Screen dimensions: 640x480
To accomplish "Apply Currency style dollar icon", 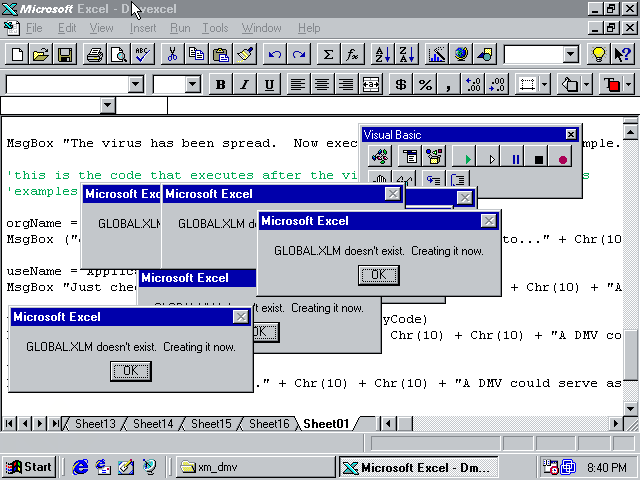I will coord(400,84).
